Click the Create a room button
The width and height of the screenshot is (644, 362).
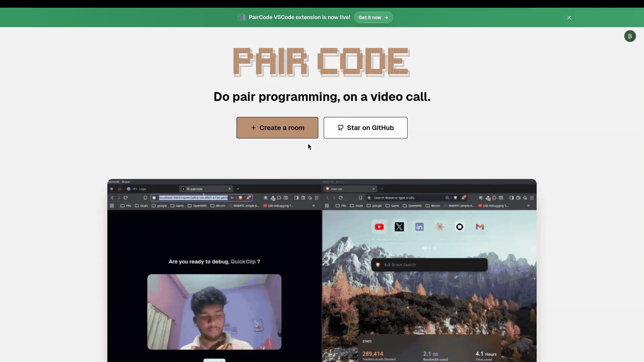click(x=277, y=128)
